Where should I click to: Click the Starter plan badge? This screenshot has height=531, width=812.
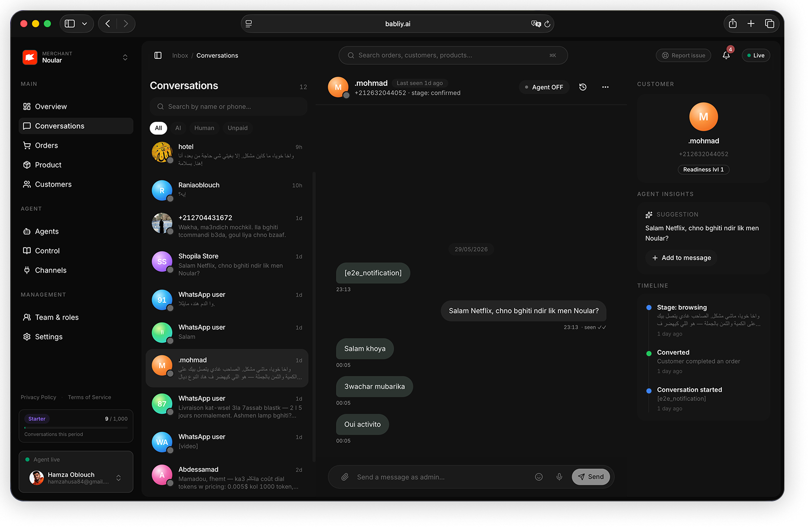tap(37, 419)
